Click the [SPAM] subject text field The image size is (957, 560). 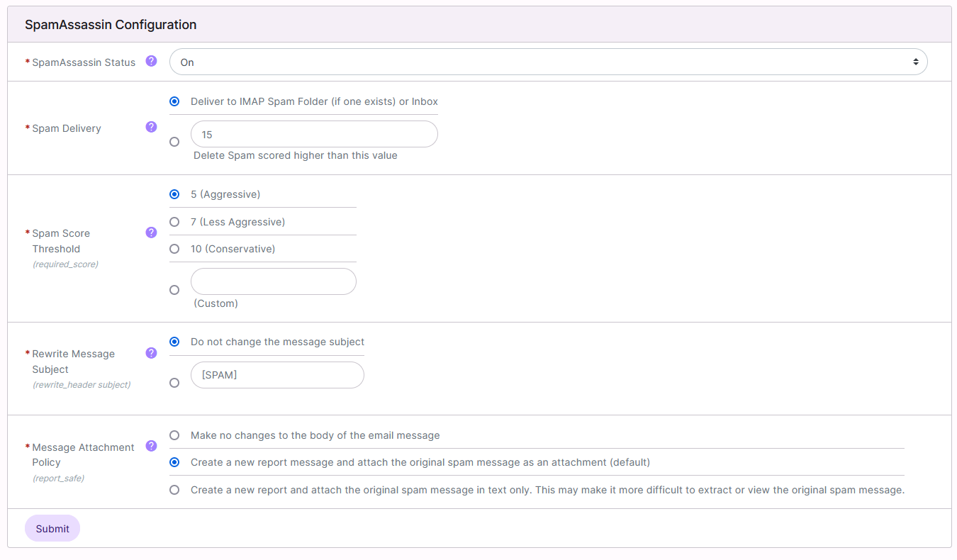tap(277, 375)
